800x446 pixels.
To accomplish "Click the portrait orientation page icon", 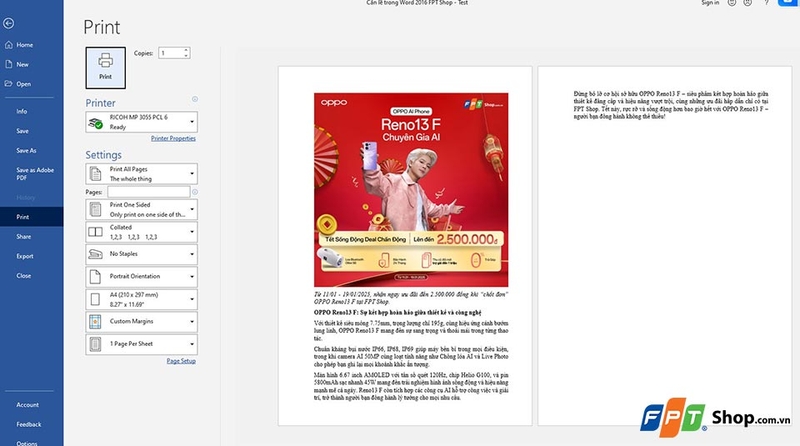I will point(95,277).
